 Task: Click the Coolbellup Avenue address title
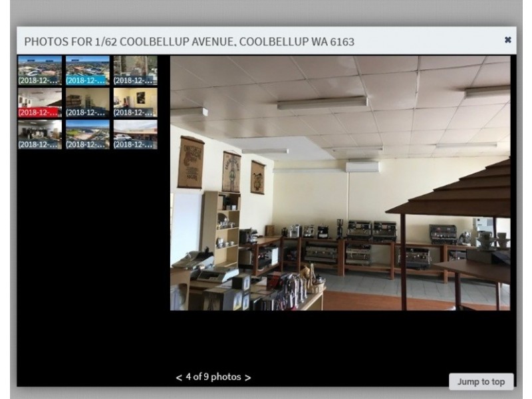coord(189,41)
